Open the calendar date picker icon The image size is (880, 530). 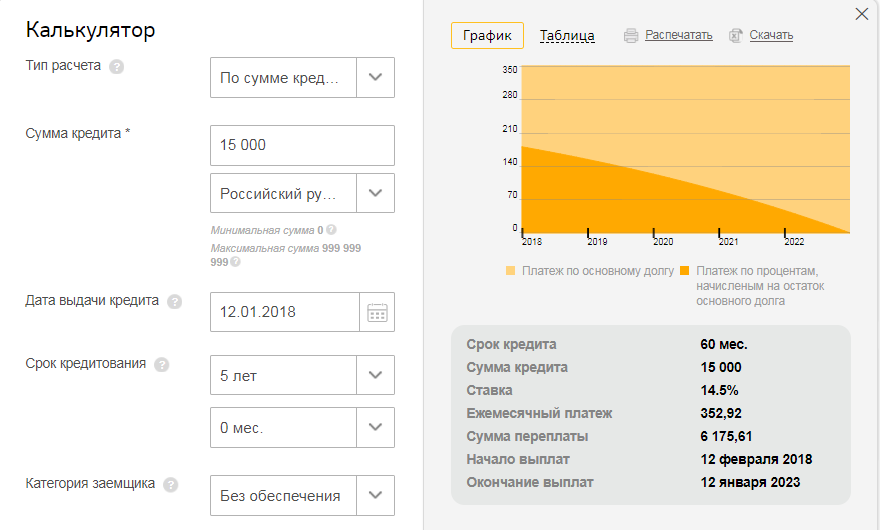tap(377, 312)
